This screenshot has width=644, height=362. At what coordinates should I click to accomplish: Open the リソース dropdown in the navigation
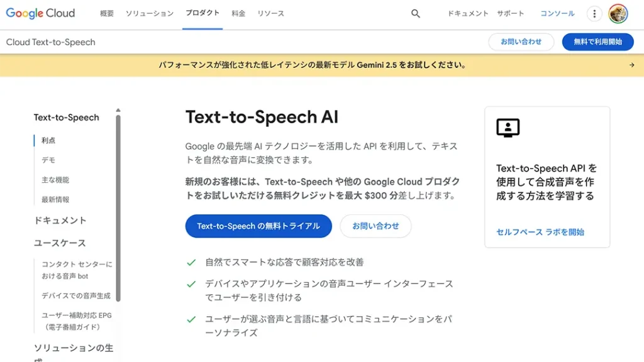point(270,13)
